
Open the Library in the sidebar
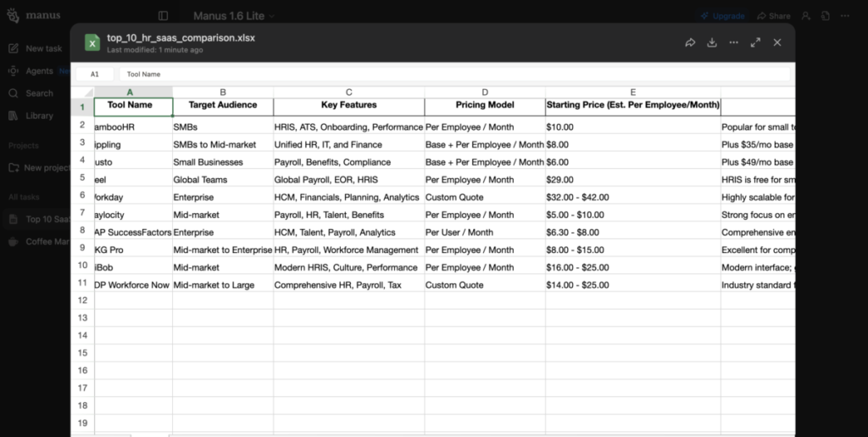coord(38,115)
